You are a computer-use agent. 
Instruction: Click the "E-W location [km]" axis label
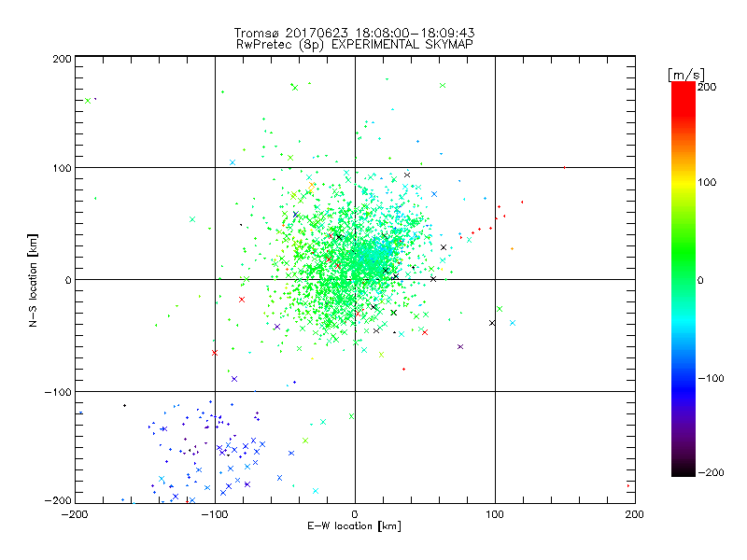pos(354,525)
